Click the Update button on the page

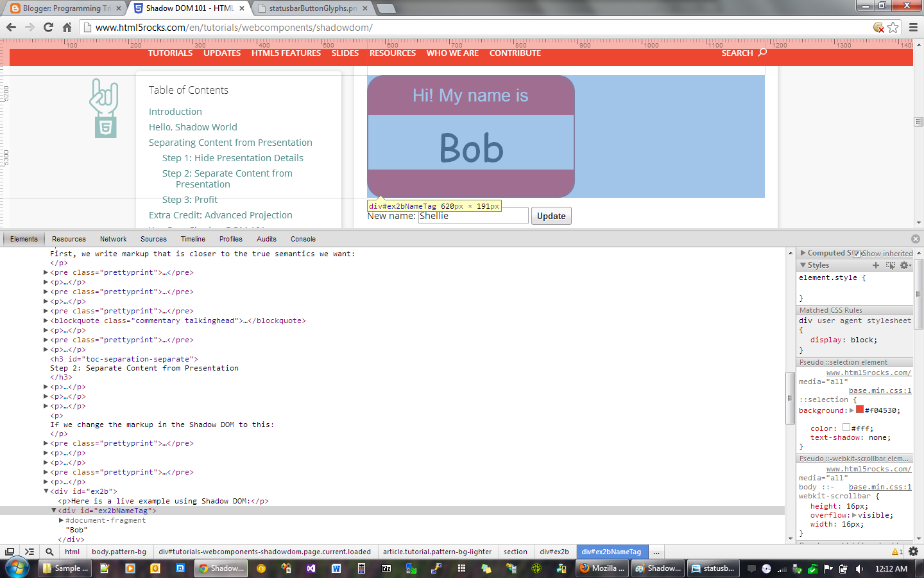[551, 216]
